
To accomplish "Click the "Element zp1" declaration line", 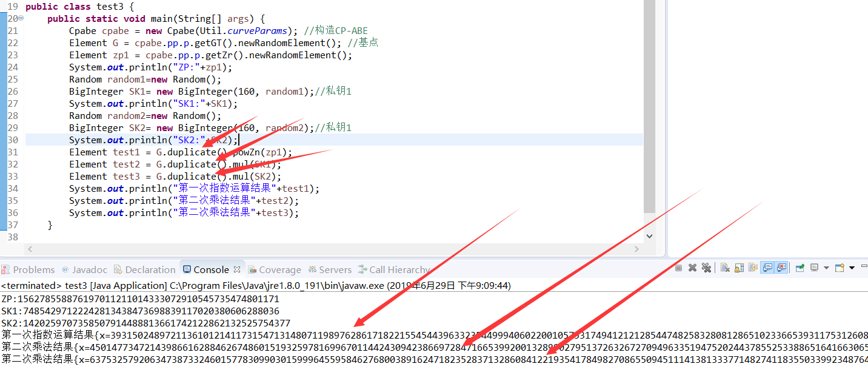I will [x=210, y=55].
